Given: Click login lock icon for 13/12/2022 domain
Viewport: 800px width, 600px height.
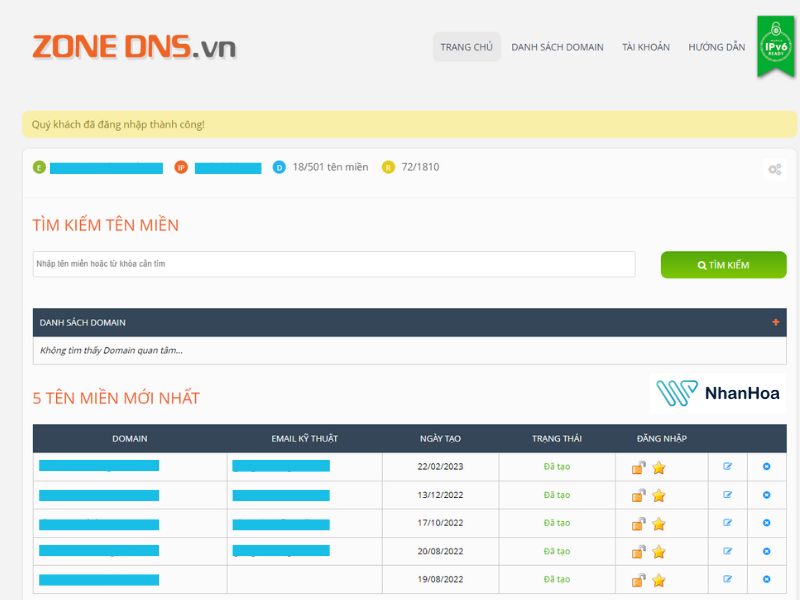Looking at the screenshot, I should pyautogui.click(x=638, y=495).
